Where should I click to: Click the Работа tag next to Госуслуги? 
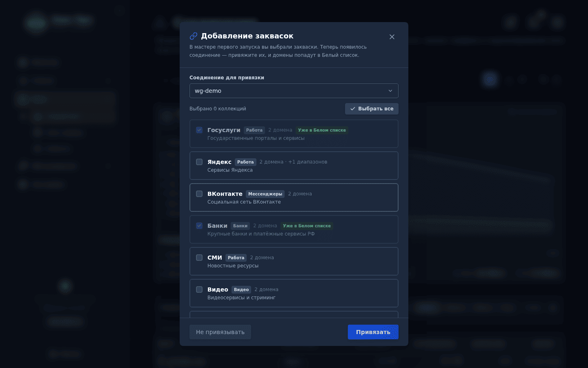pyautogui.click(x=254, y=130)
